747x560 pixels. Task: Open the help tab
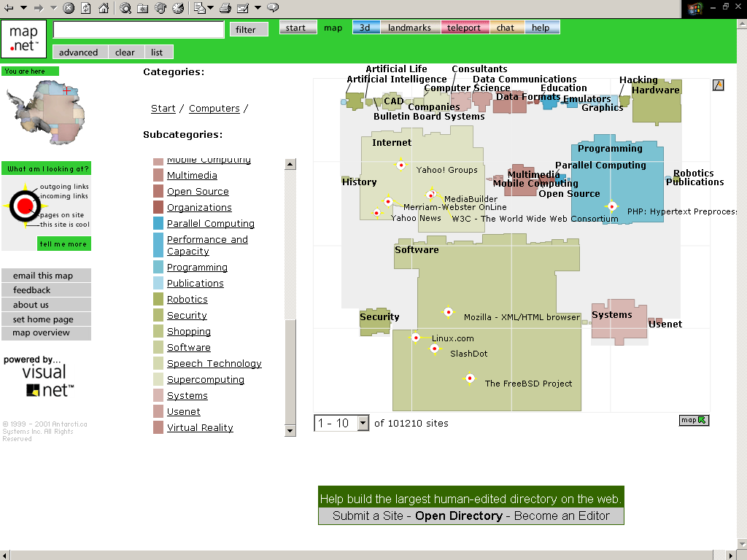[x=542, y=27]
